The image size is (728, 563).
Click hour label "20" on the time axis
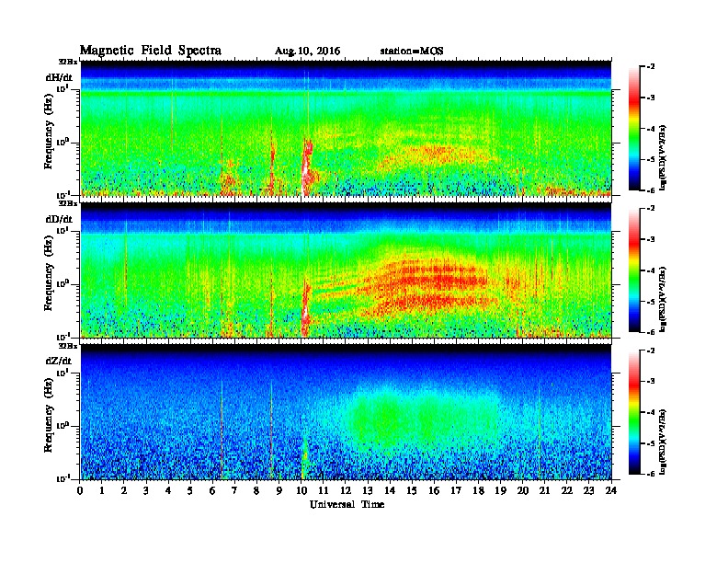[x=522, y=490]
